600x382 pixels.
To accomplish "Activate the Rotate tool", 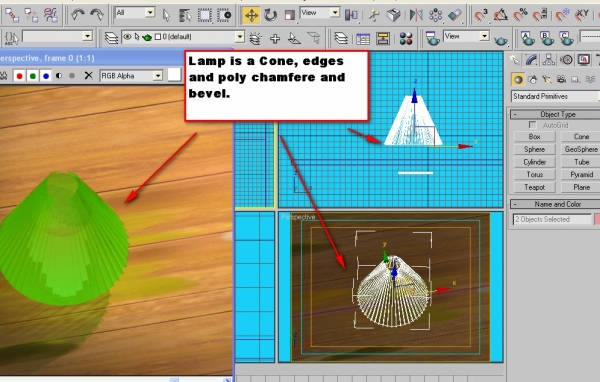I will point(271,15).
